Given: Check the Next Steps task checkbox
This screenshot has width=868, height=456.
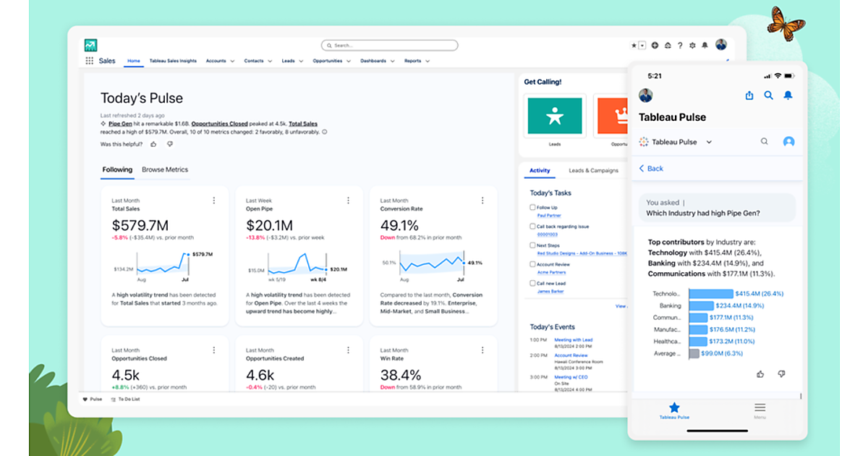Looking at the screenshot, I should point(533,245).
